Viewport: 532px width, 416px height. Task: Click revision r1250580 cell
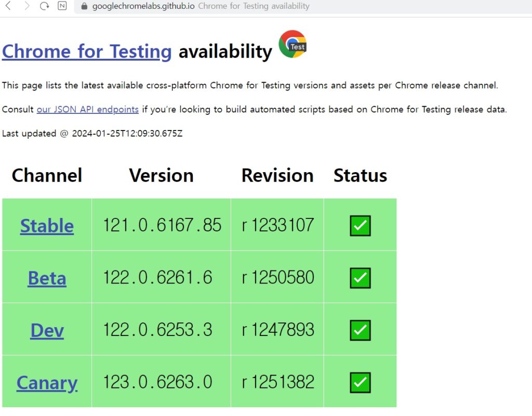[x=277, y=277]
